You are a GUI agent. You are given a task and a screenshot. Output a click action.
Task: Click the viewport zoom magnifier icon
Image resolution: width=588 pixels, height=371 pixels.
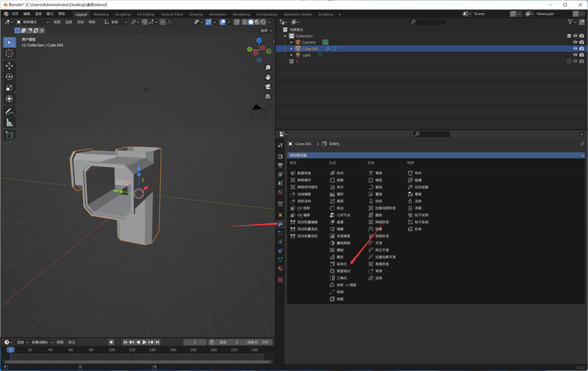(268, 68)
